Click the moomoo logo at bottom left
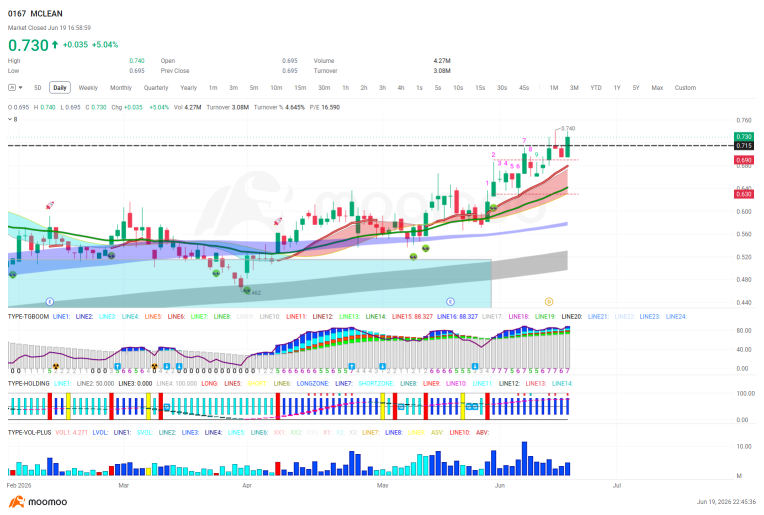Viewport: 764px width, 515px height. click(38, 502)
